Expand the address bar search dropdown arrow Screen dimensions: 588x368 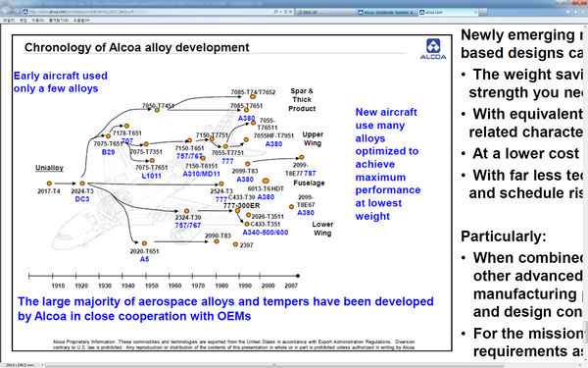(280, 12)
